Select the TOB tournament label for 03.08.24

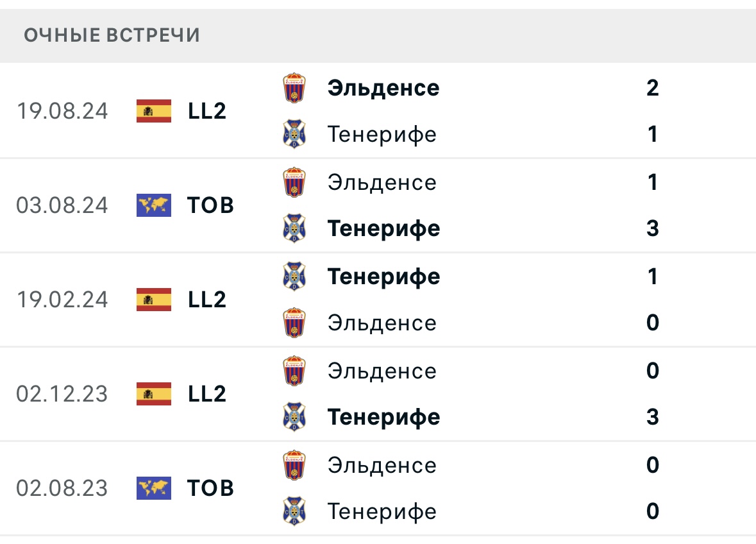211,205
